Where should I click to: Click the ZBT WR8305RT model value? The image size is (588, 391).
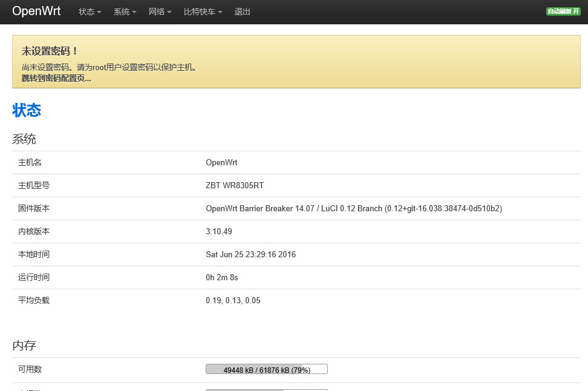(x=235, y=185)
